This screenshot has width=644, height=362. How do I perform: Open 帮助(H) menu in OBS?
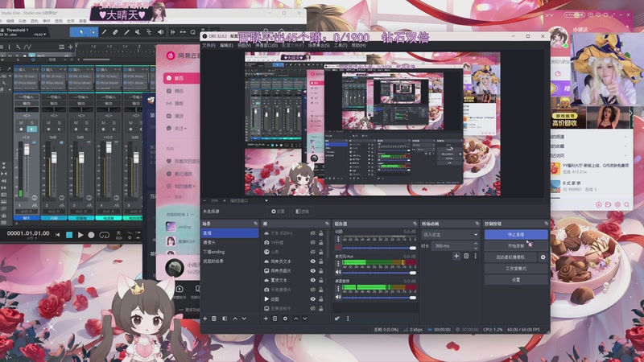(x=358, y=46)
